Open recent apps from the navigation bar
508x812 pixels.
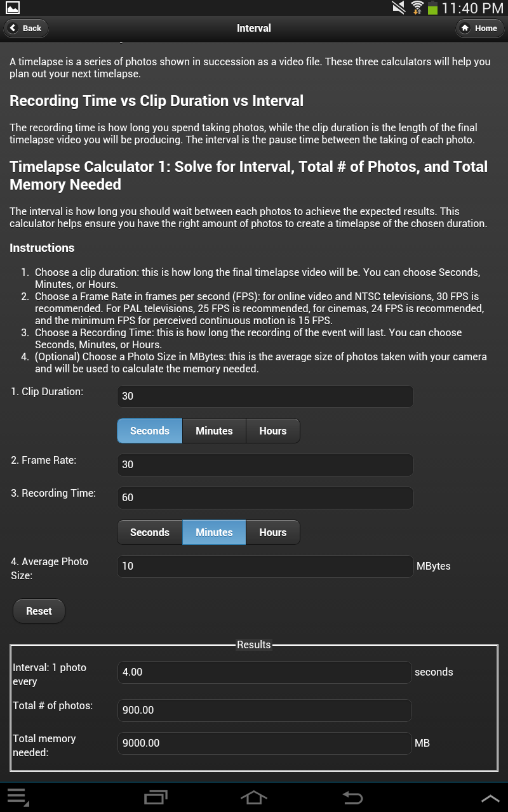pyautogui.click(x=156, y=797)
